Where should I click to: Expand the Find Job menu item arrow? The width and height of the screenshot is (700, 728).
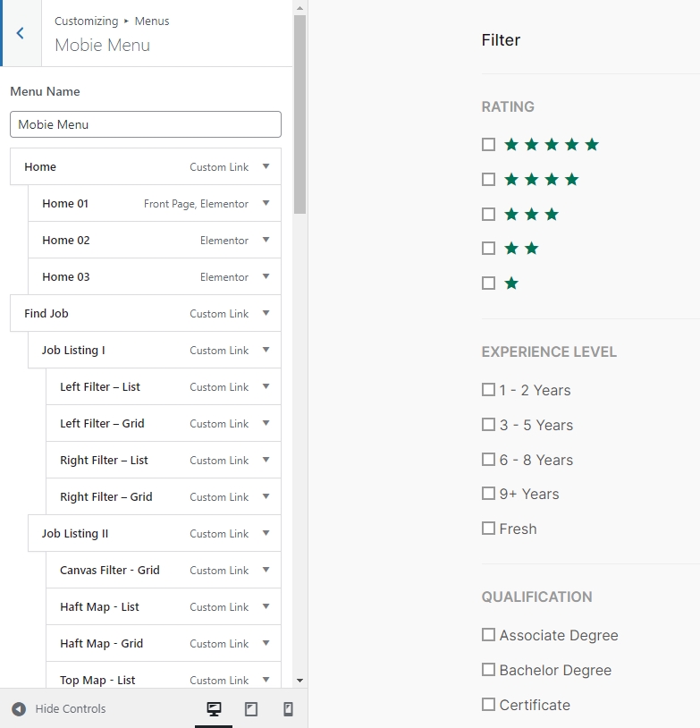pyautogui.click(x=266, y=313)
